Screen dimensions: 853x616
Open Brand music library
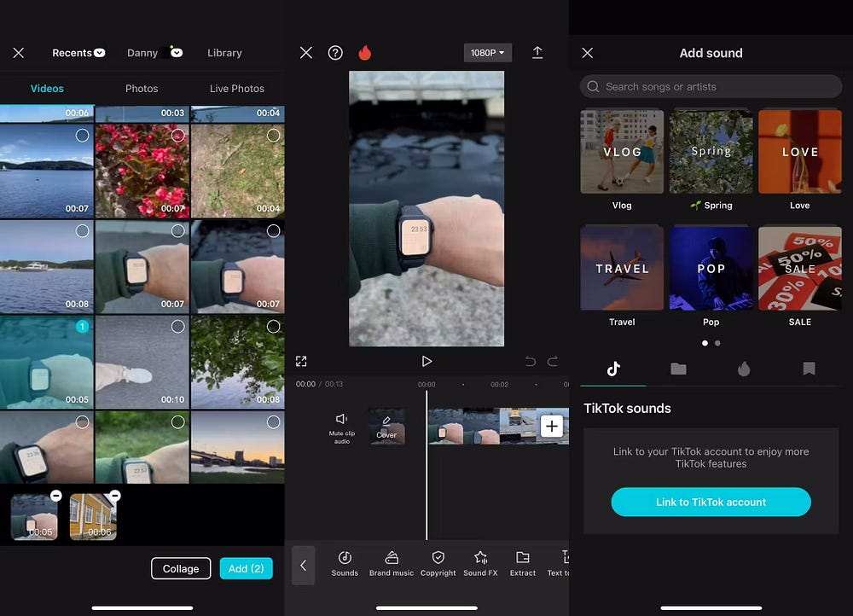pos(392,563)
